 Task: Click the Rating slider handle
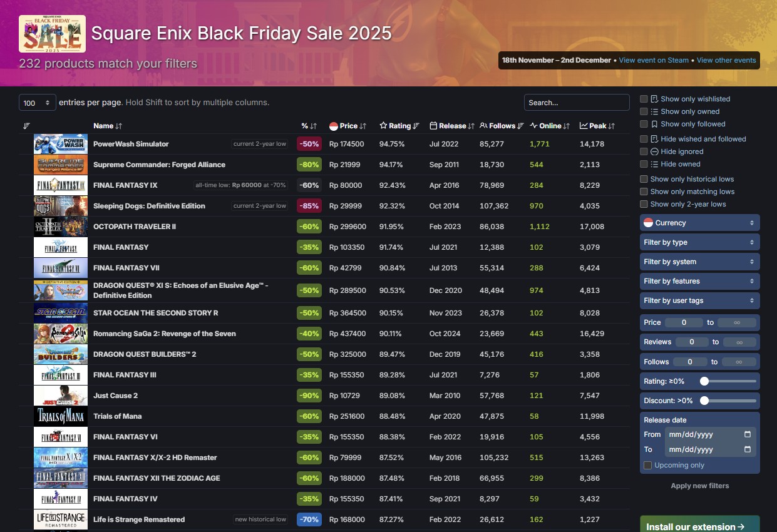click(704, 381)
